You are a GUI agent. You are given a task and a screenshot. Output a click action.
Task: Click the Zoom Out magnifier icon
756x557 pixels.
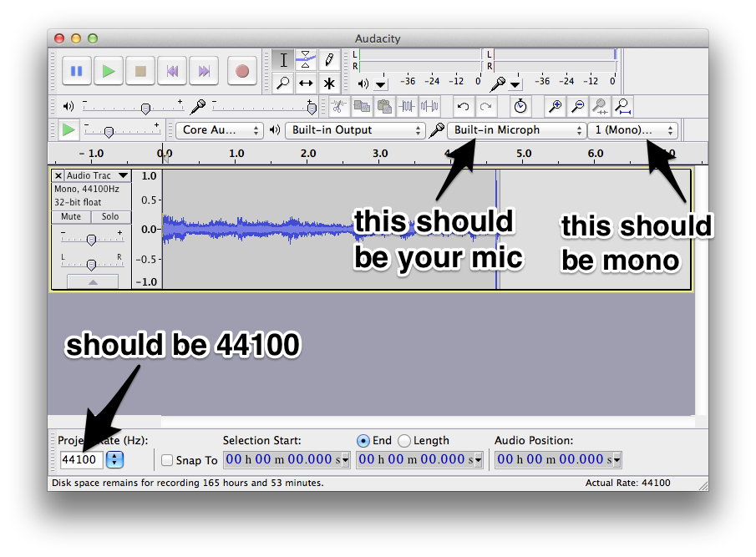[x=577, y=106]
